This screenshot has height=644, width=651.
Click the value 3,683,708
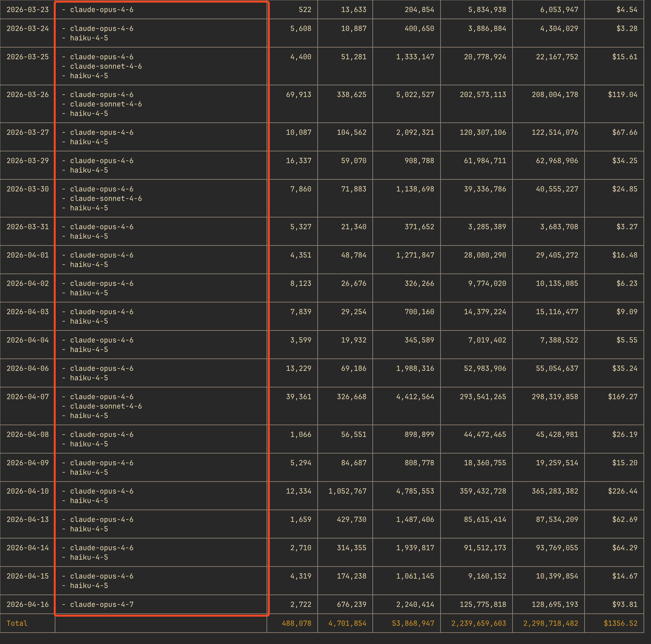(559, 227)
